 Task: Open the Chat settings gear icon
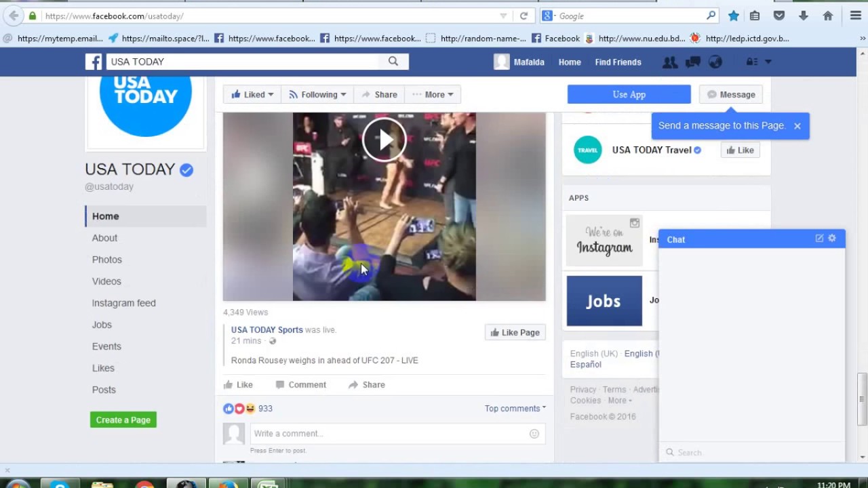click(832, 239)
